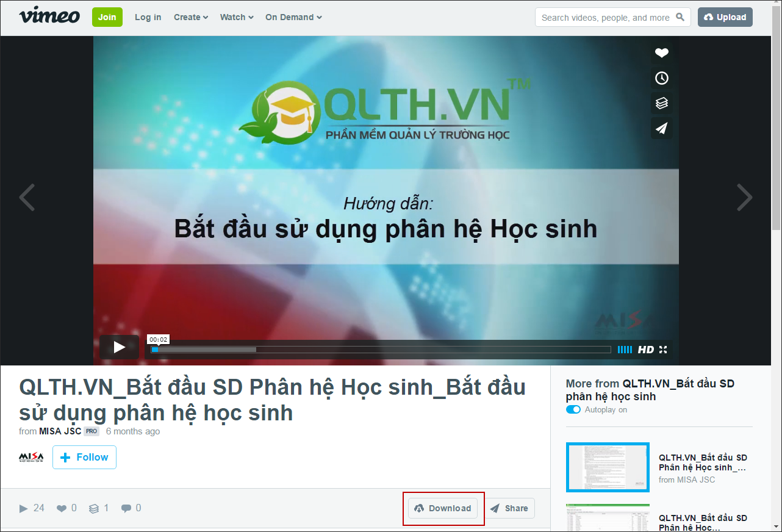Click the search magnifier icon
This screenshot has height=532, width=782.
681,17
